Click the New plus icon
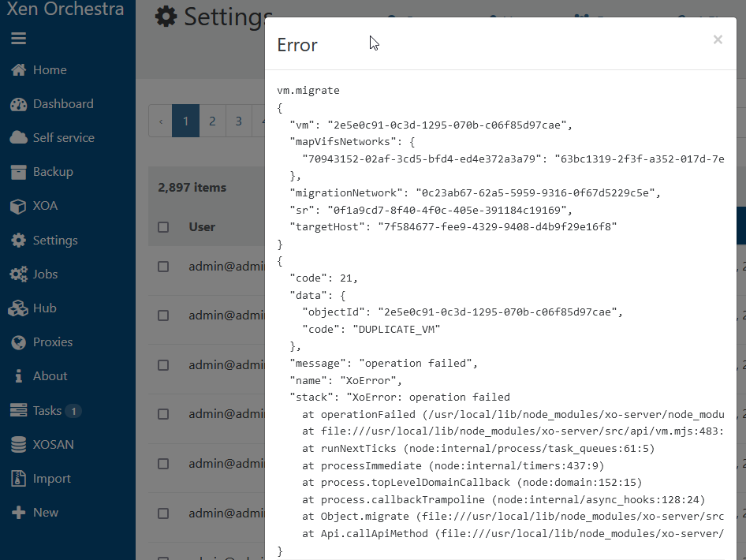The width and height of the screenshot is (746, 560). click(19, 513)
